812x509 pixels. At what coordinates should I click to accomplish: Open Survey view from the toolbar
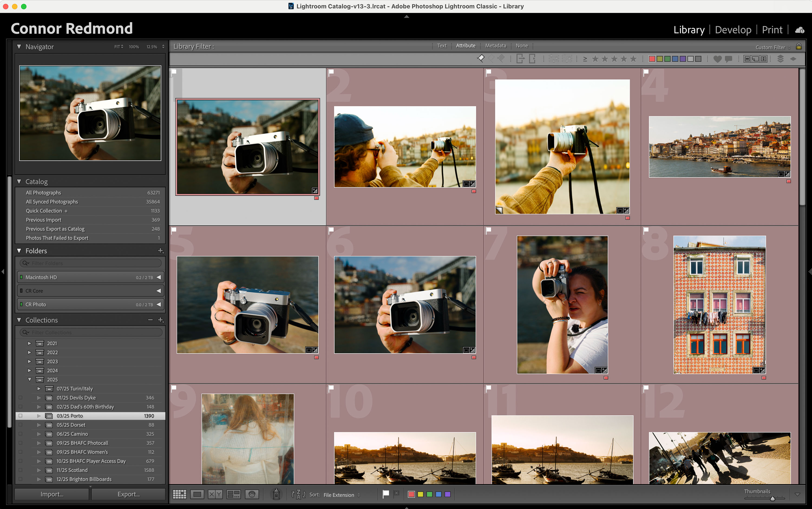233,494
